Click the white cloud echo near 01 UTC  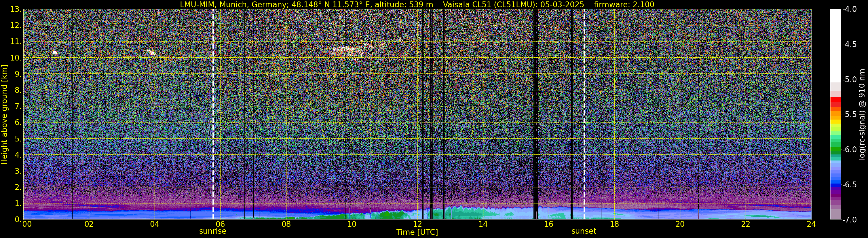tap(55, 53)
